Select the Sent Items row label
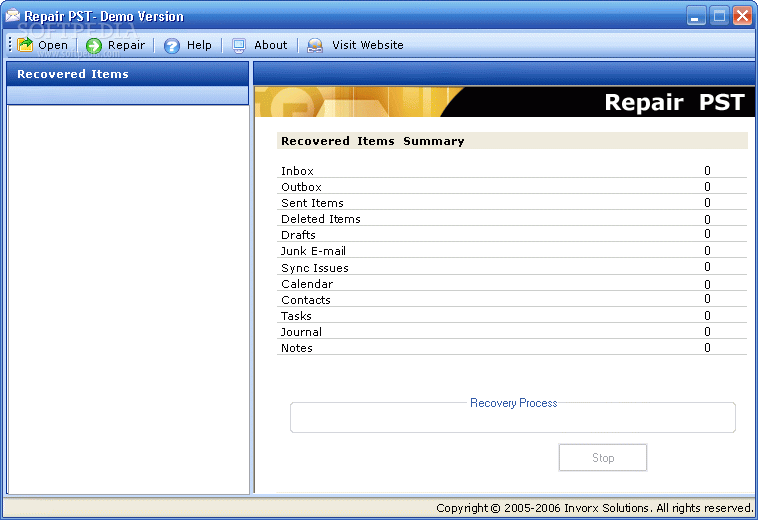 pyautogui.click(x=312, y=203)
